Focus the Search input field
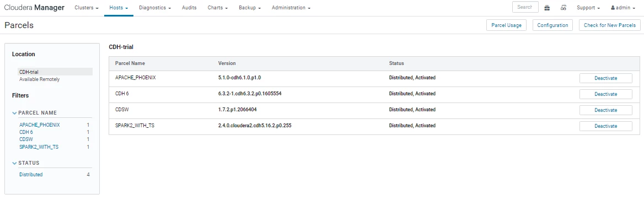Image resolution: width=644 pixels, height=200 pixels. click(525, 7)
